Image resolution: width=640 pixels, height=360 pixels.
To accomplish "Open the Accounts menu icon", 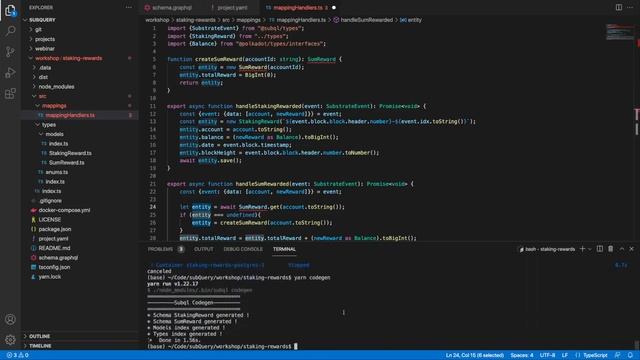I will [10, 319].
